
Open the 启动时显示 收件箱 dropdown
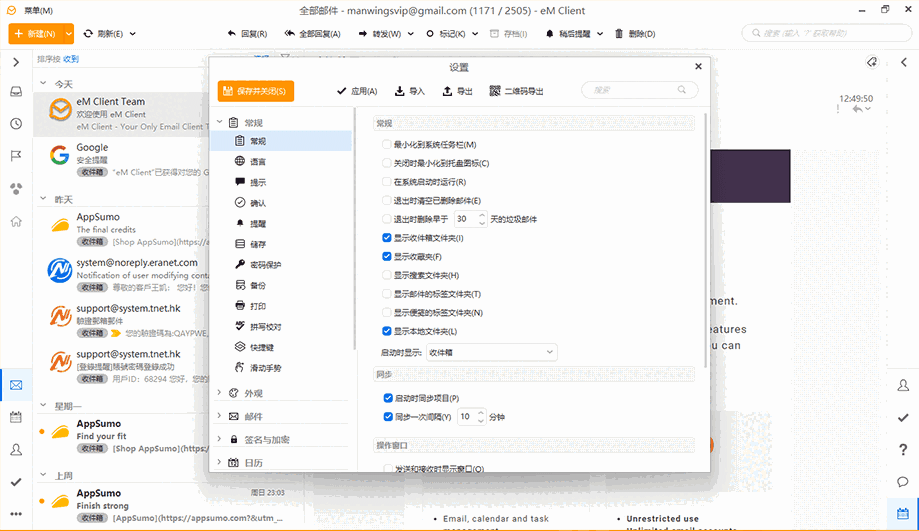[x=491, y=352]
